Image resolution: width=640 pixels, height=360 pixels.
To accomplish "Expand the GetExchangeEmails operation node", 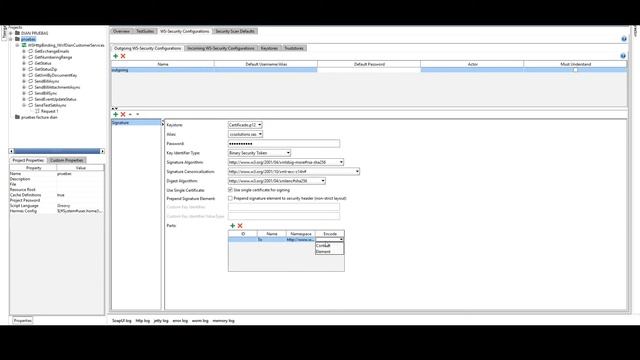I will (24, 51).
